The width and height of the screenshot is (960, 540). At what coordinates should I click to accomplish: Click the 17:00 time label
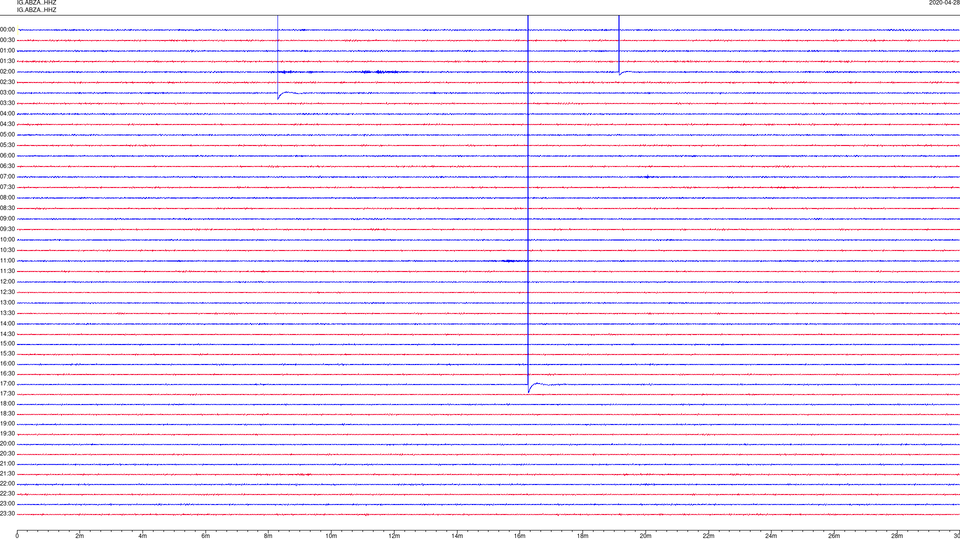(7, 384)
